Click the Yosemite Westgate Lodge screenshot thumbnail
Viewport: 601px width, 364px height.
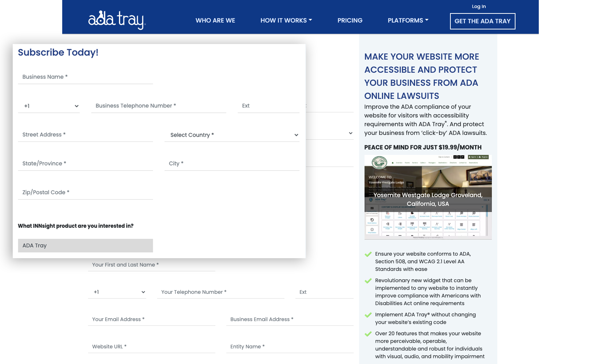coord(428,197)
